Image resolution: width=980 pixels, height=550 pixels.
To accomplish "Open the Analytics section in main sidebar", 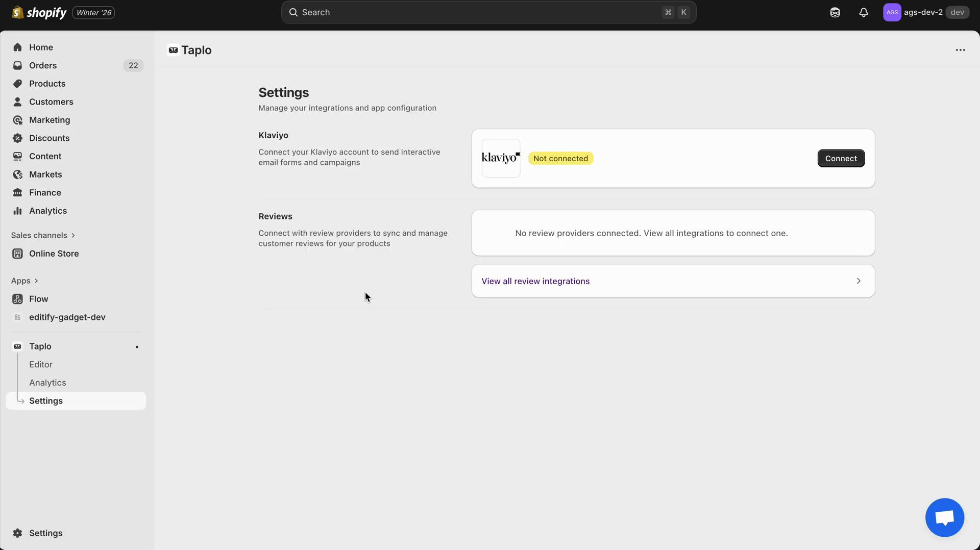I will [x=48, y=211].
